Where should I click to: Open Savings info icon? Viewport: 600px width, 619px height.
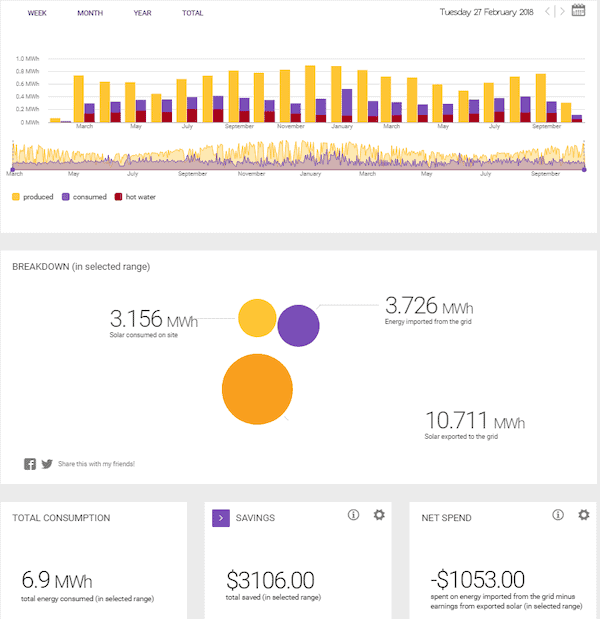point(353,515)
